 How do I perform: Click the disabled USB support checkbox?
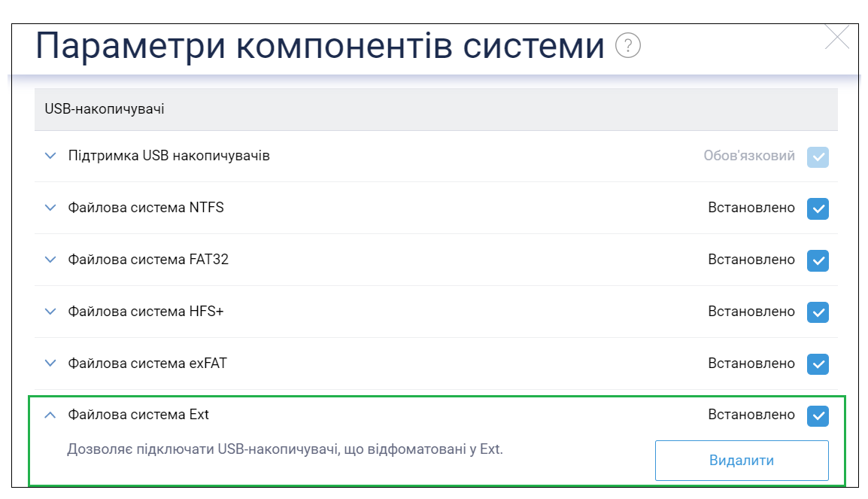[818, 157]
